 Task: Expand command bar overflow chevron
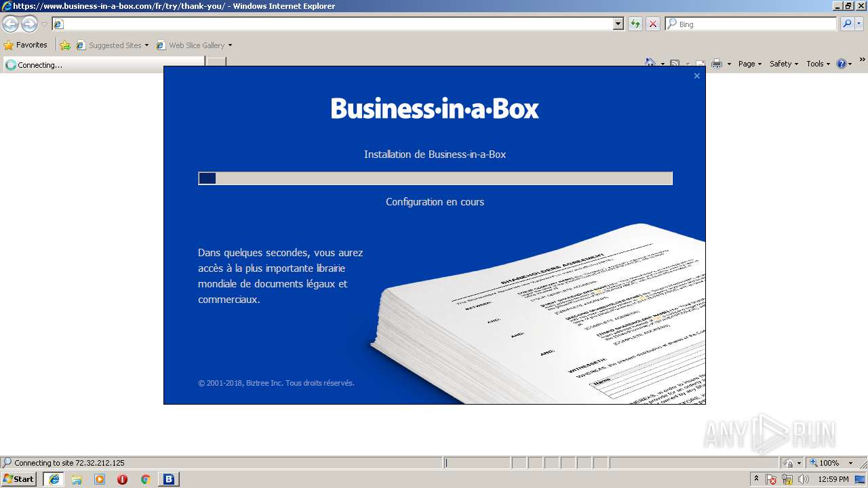click(862, 60)
